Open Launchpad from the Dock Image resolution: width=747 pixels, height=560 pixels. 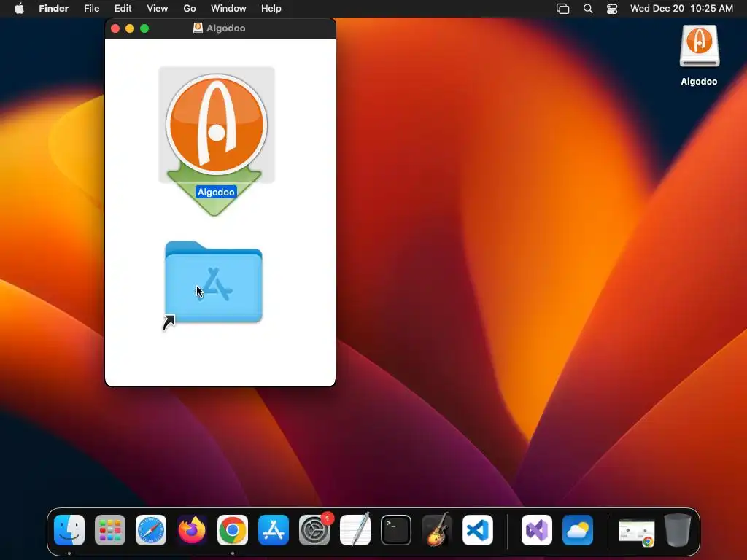tap(110, 530)
